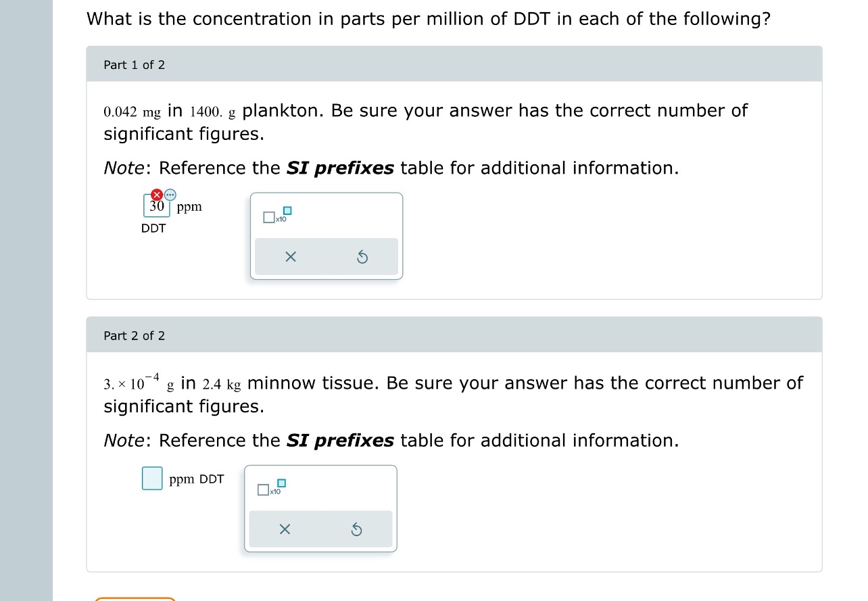Click the coefficient box of Part 1 scientific notation

click(x=268, y=217)
